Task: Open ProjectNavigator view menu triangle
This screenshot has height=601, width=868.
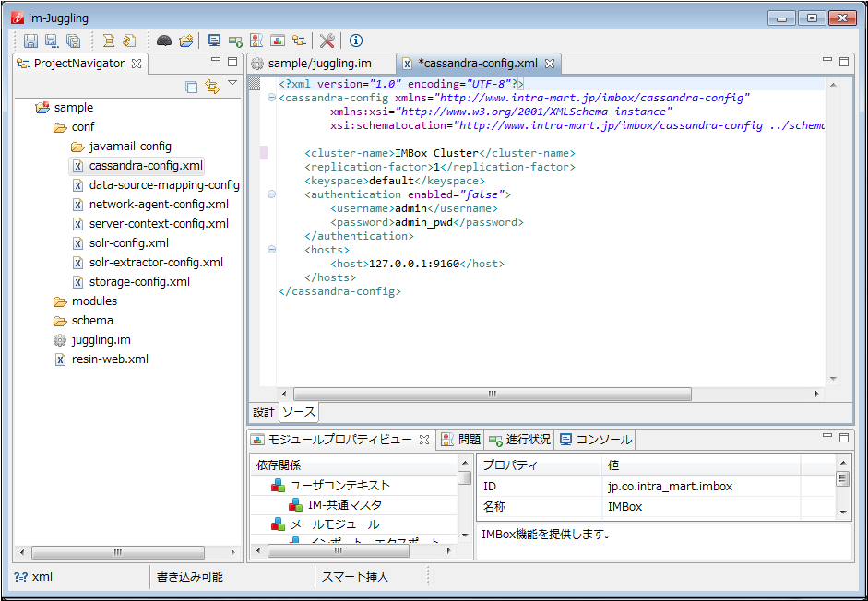Action: 232,83
